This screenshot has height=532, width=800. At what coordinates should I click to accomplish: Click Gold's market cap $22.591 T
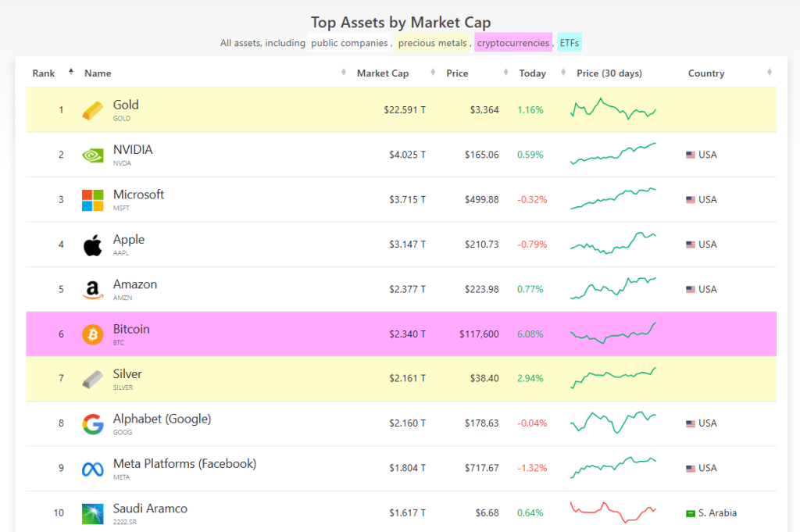tap(405, 109)
